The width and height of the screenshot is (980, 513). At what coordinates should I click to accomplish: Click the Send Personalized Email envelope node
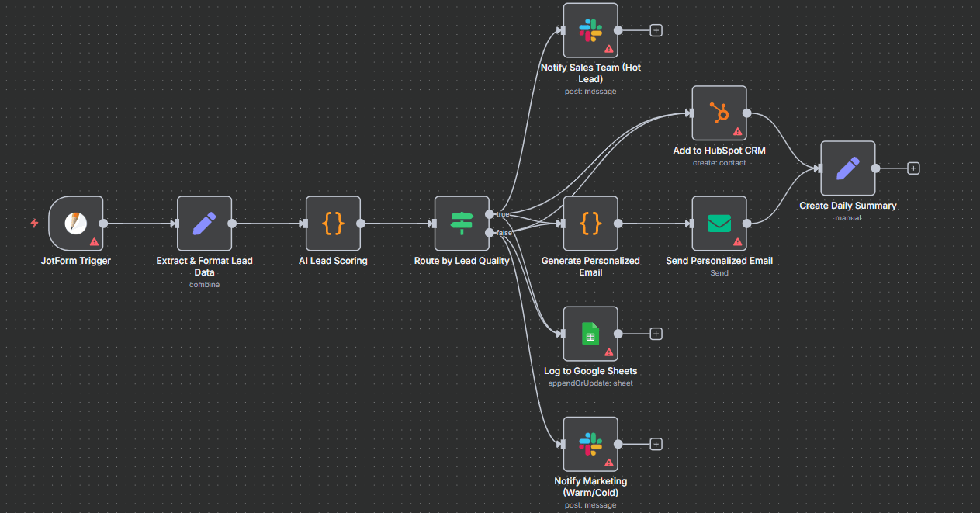[719, 223]
